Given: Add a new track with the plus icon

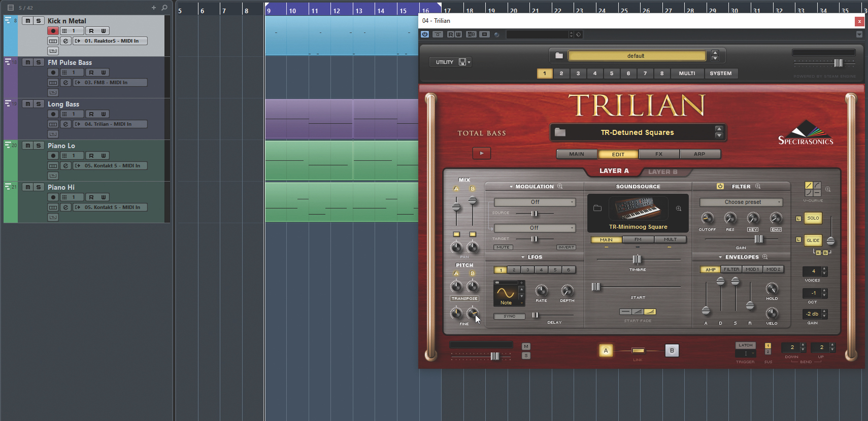Looking at the screenshot, I should tap(154, 8).
